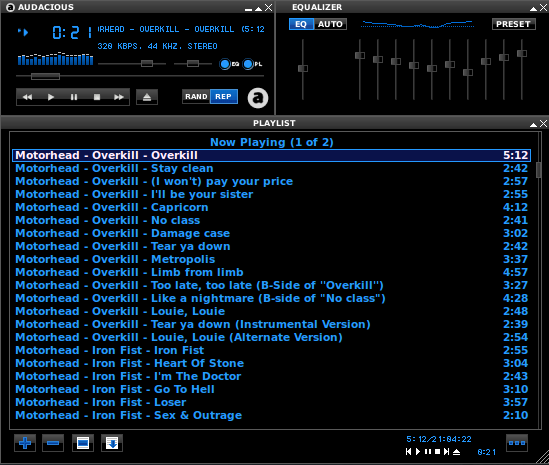
Task: Click the playlist mini pause button
Action: point(428,452)
